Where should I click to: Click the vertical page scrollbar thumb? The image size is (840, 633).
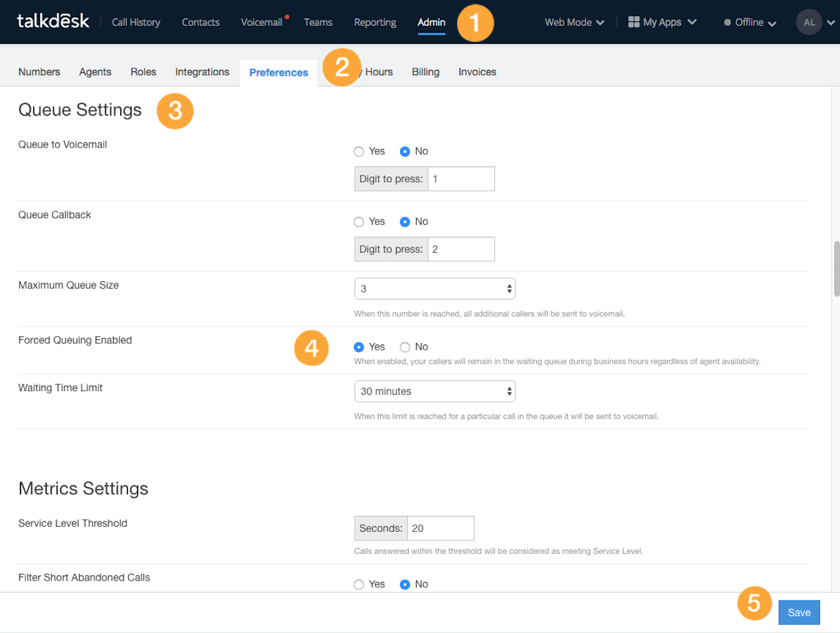837,269
